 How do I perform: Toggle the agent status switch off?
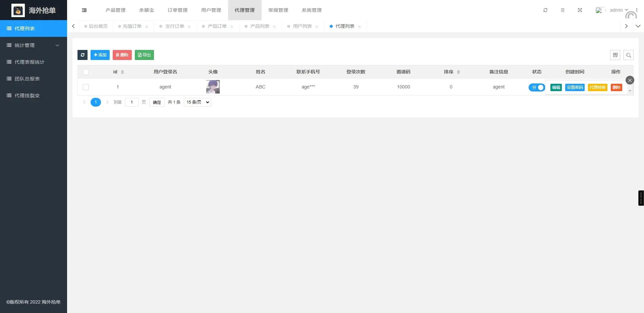click(536, 87)
